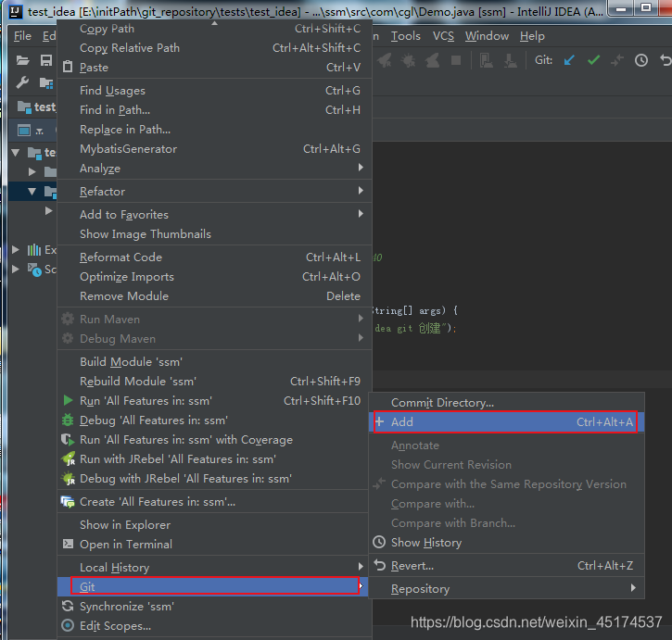
Task: Click the Git compare arrows icon in toolbar
Action: point(617,60)
